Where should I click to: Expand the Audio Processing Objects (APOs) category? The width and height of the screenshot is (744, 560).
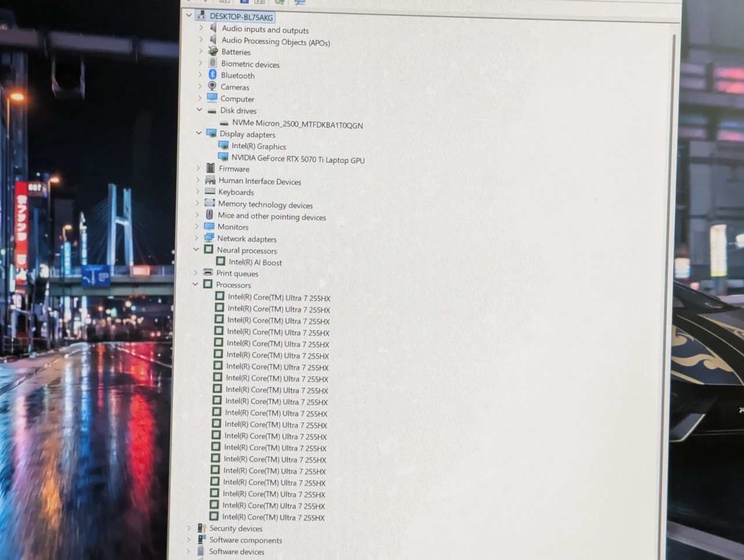(201, 40)
